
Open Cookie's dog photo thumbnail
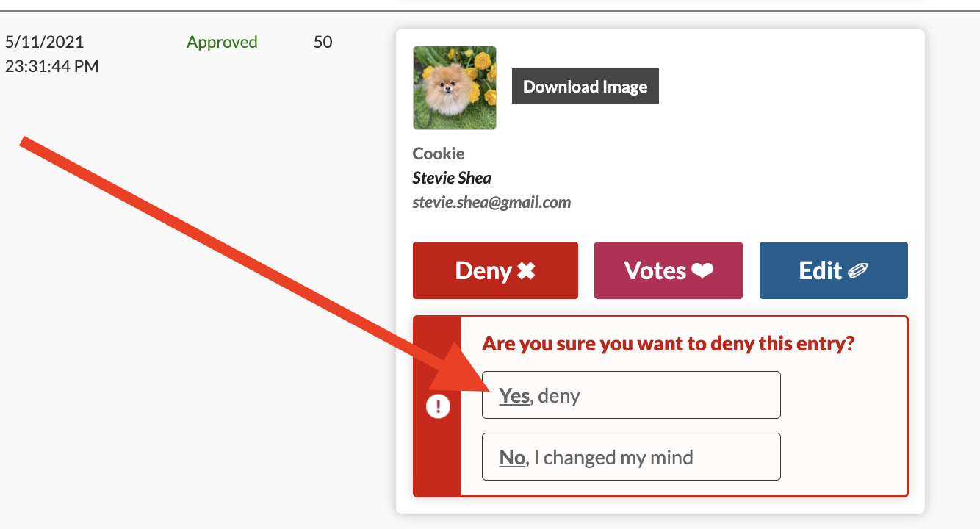tap(455, 87)
